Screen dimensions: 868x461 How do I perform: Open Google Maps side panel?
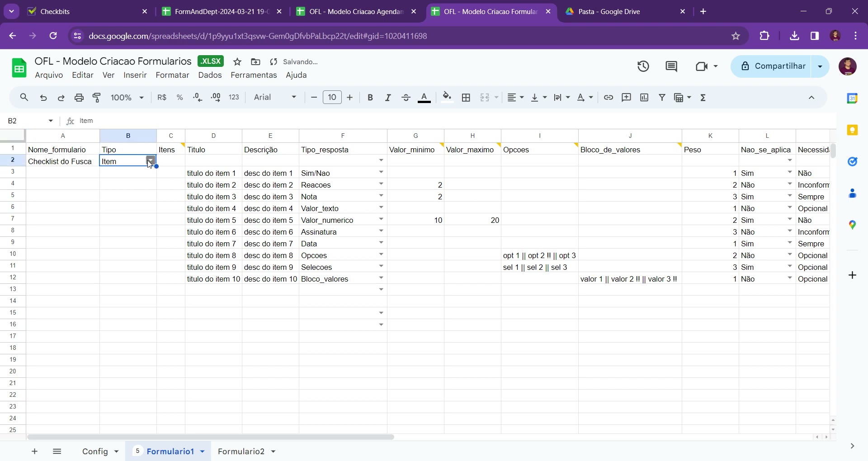pyautogui.click(x=852, y=225)
